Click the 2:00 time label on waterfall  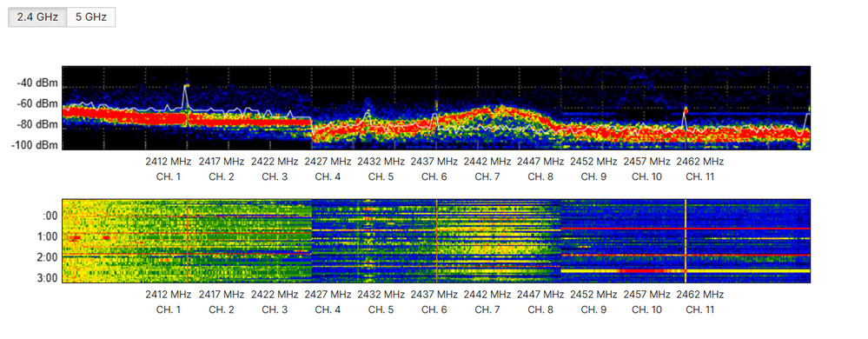point(48,257)
